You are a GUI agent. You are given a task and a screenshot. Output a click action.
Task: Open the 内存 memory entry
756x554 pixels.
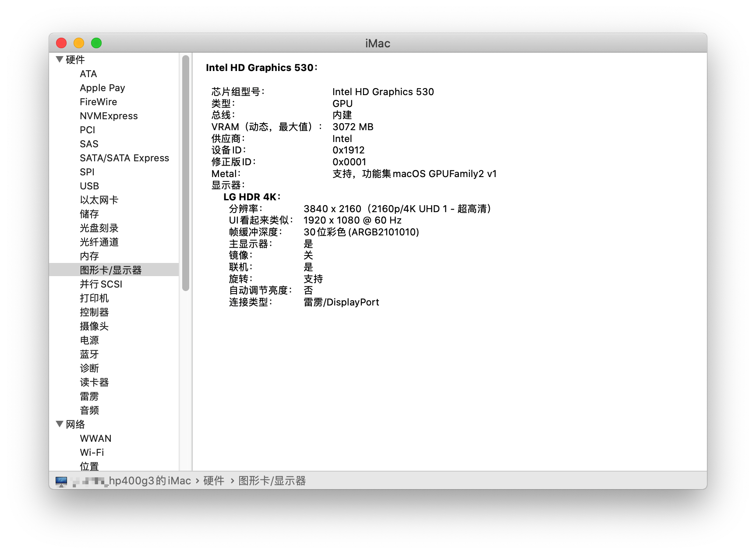point(89,256)
